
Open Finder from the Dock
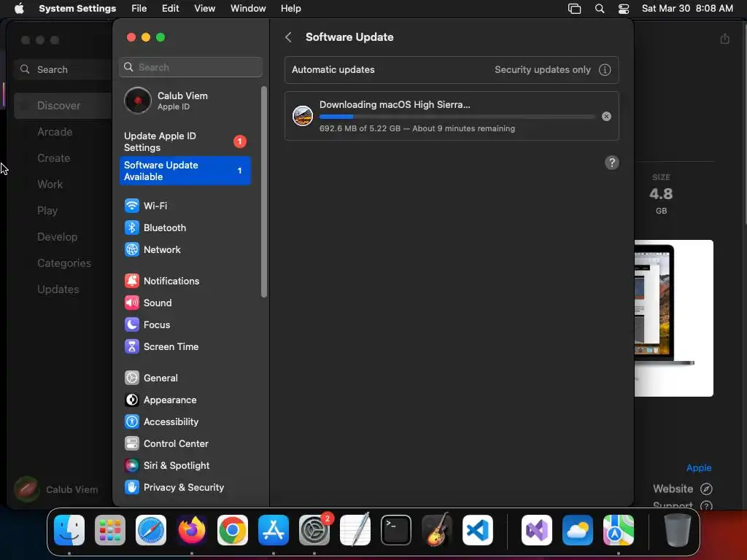pos(69,530)
